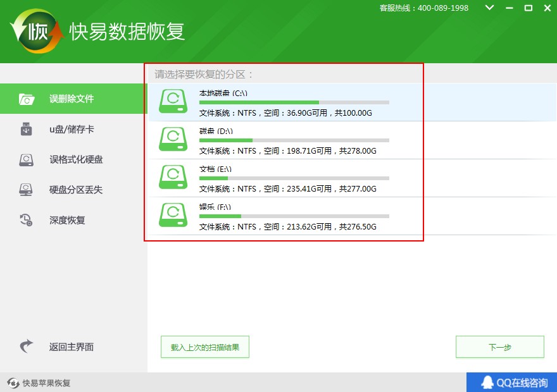Viewport: 557px width, 392px height.
Task: Click the 快易数据恢复 app logo
Action: 37,32
